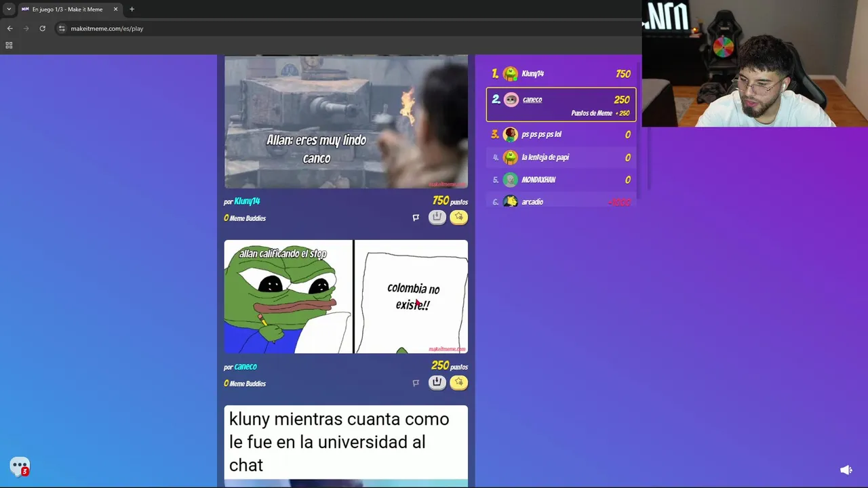The height and width of the screenshot is (488, 868).
Task: Open the chat bubble with 3 notifications
Action: point(20,466)
